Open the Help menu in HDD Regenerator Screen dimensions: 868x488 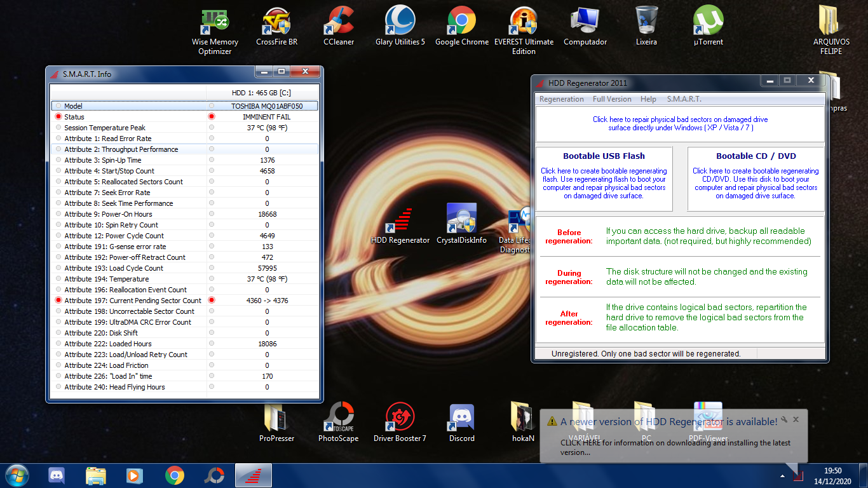click(x=648, y=99)
